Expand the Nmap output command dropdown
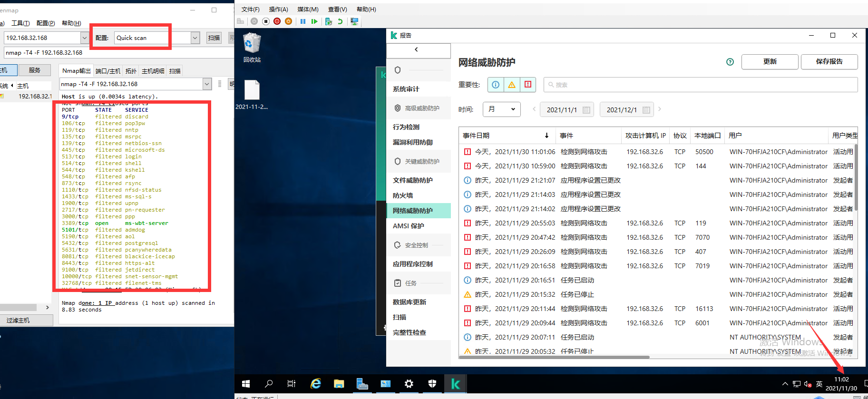Screen dimensions: 868x399 (x=207, y=84)
